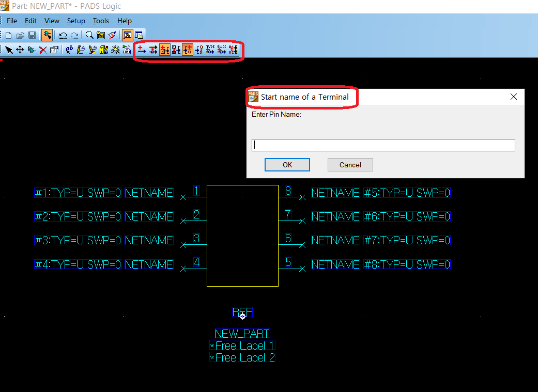Select pin number 8 label
Screen dimensions: 538x392
click(x=288, y=191)
